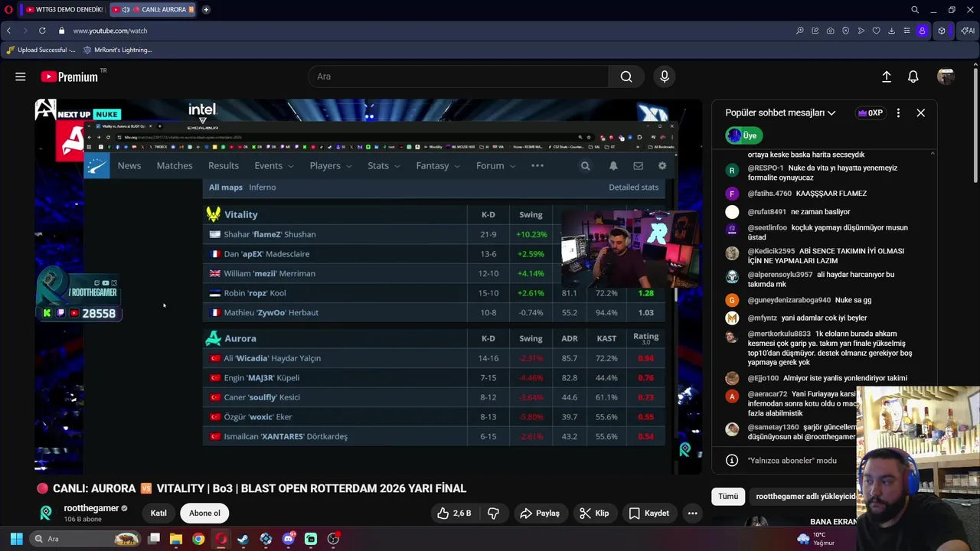Image resolution: width=980 pixels, height=551 pixels.
Task: Create a clip with Klip button
Action: tap(594, 514)
